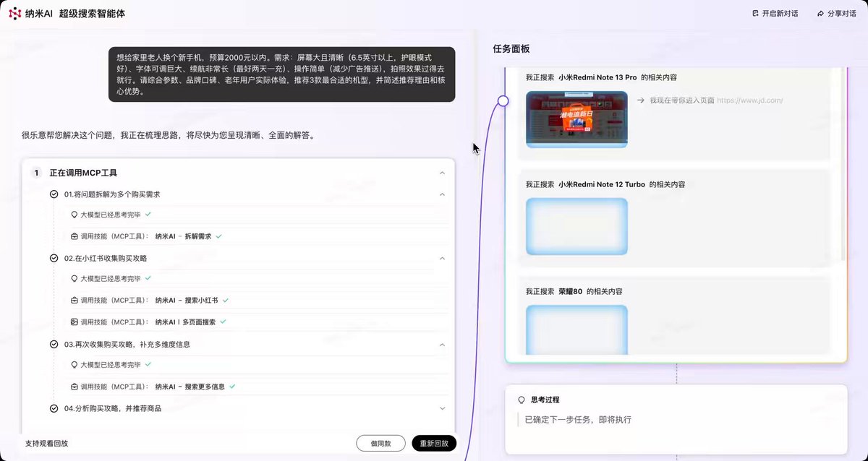Click the 重新回放 button
Image resolution: width=868 pixels, height=461 pixels.
(434, 443)
